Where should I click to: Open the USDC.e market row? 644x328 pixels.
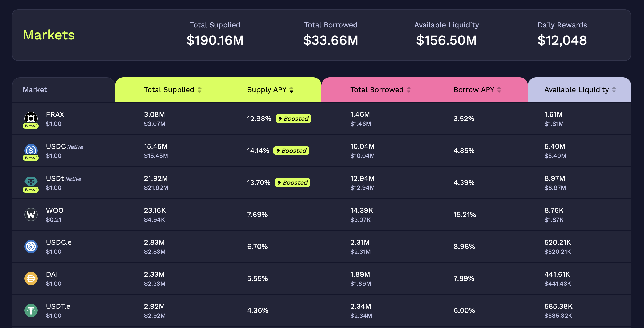[59, 242]
